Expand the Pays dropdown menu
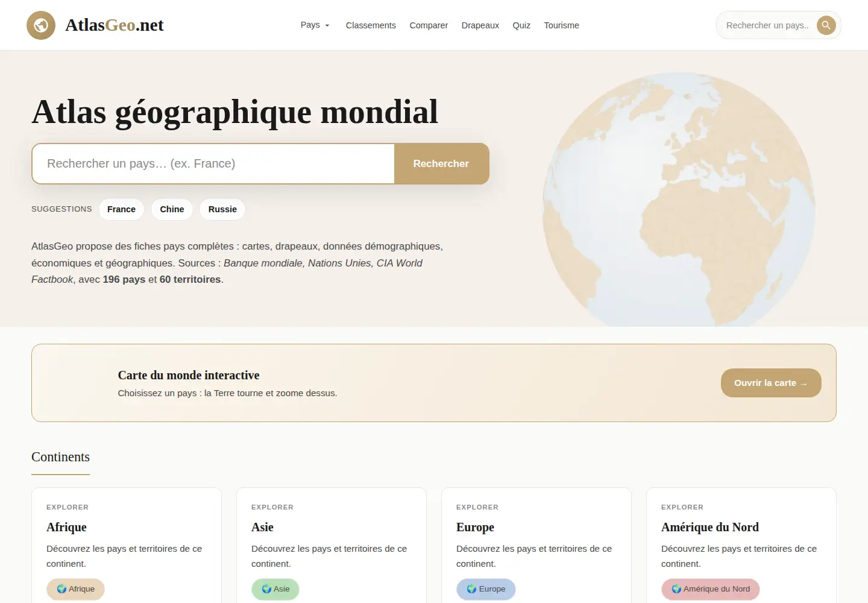The width and height of the screenshot is (868, 603). 315,25
